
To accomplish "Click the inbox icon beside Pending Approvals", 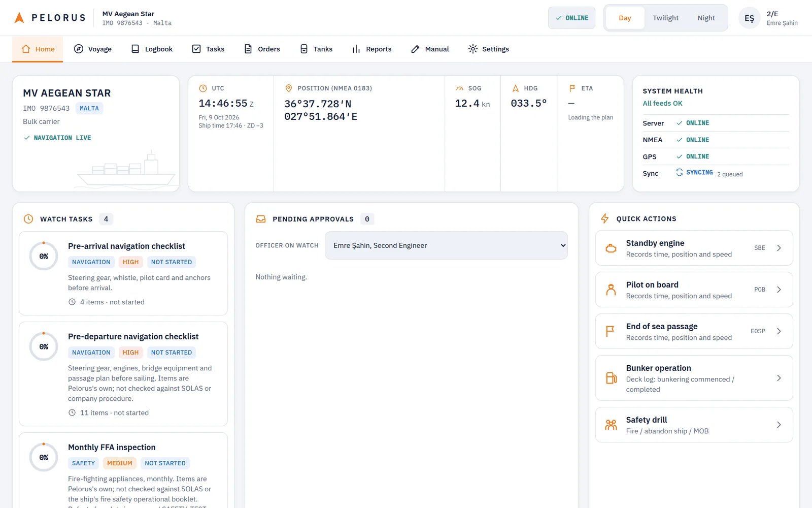I will 261,219.
